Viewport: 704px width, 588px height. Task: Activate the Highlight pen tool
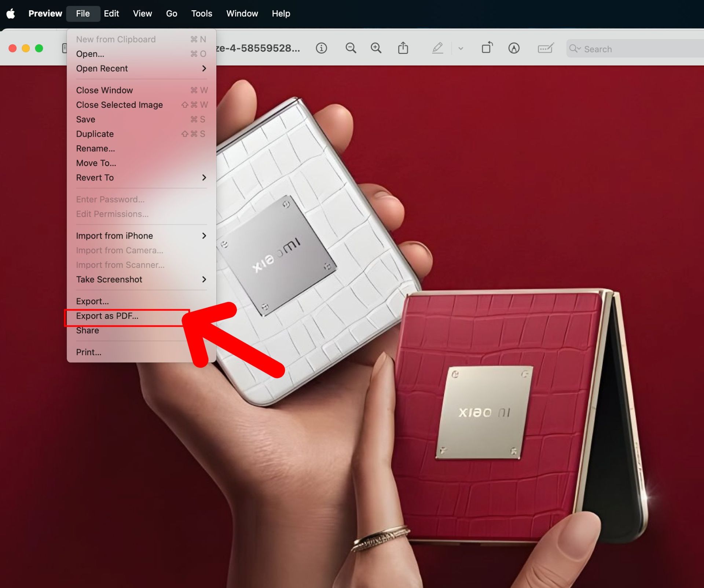(437, 48)
